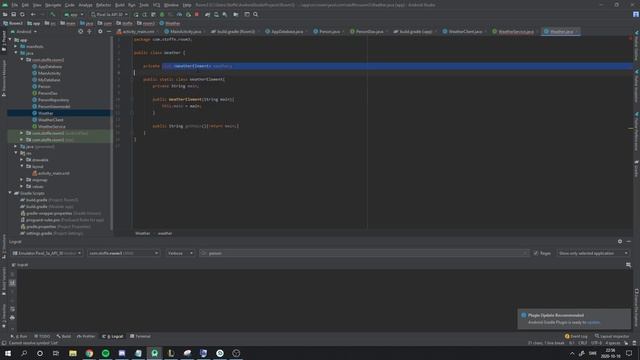The image size is (640, 360).
Task: Click project panel hide minus icon
Action: [x=109, y=31]
